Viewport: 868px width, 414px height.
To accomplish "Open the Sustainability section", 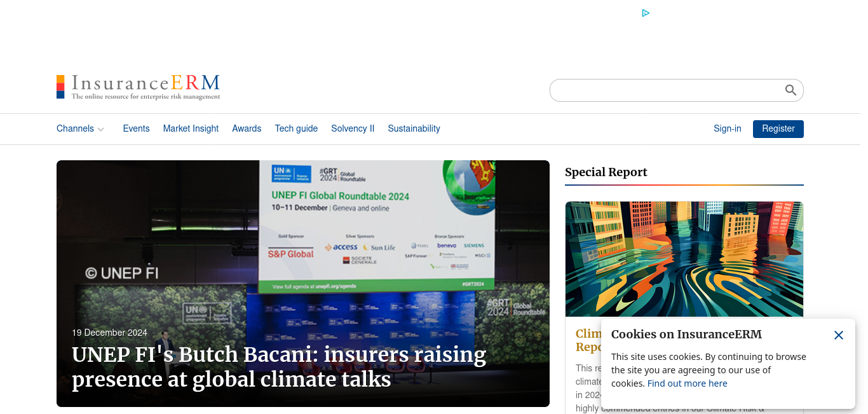I will (414, 128).
